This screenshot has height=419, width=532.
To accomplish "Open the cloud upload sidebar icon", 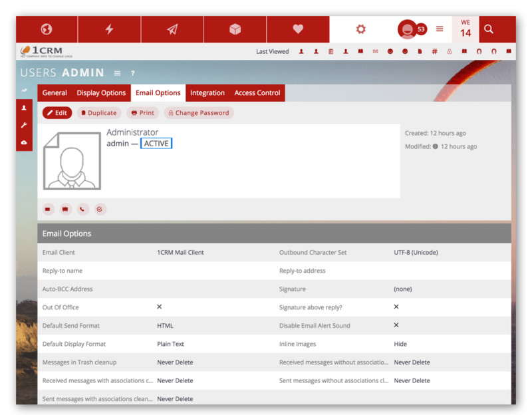I will 24,142.
